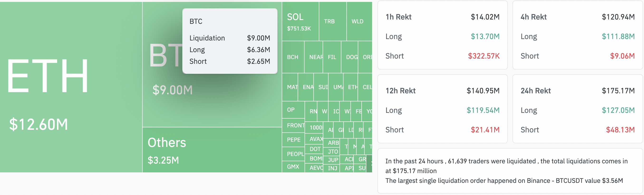Choose the FIL heatmap tile
The height and width of the screenshot is (195, 644).
coord(332,57)
